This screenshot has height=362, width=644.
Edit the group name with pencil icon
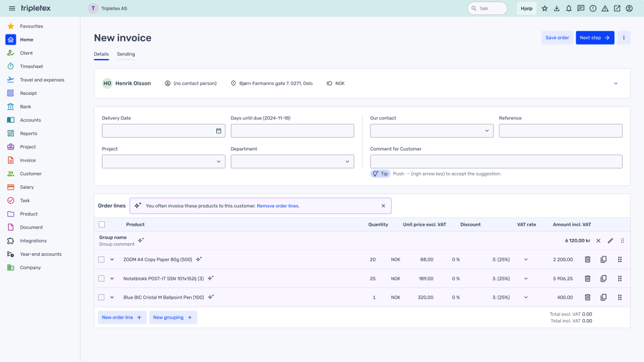(610, 241)
